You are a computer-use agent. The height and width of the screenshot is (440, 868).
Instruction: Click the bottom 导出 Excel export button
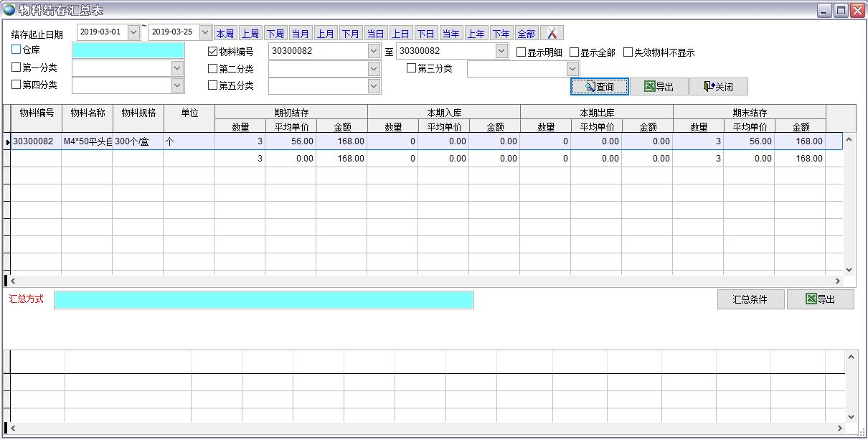(x=820, y=299)
